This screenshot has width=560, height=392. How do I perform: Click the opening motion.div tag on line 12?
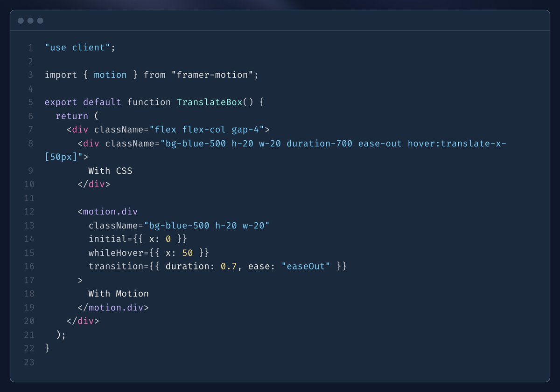coord(107,212)
